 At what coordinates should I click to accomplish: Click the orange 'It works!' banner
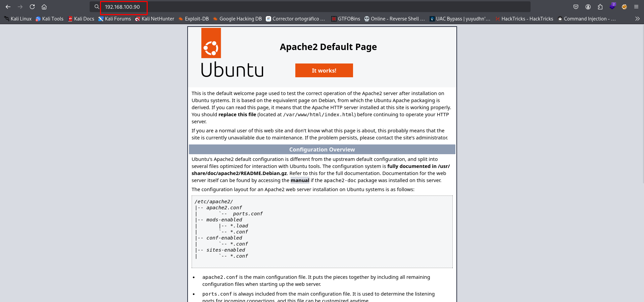coord(324,71)
